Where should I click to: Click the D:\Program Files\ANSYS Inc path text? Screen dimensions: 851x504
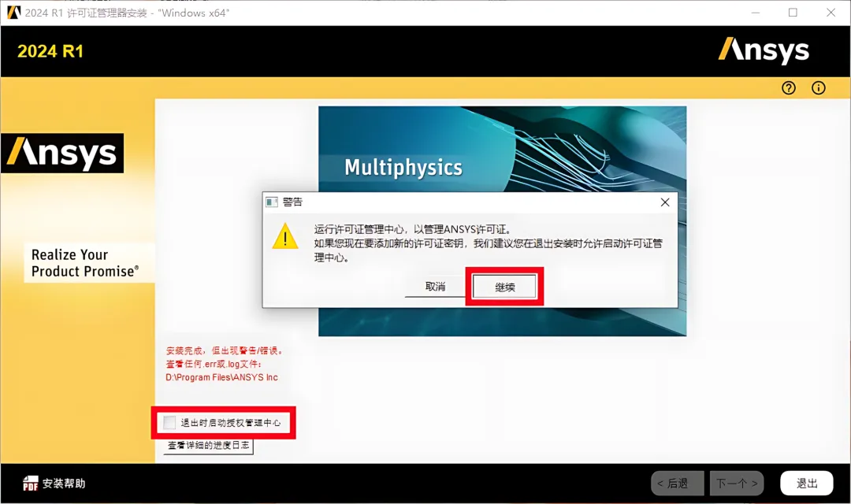point(221,377)
